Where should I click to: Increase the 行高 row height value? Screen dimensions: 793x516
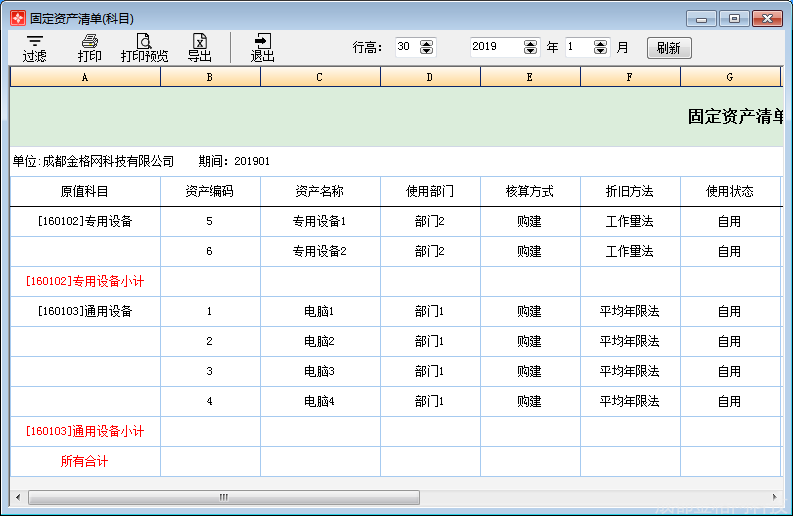[428, 43]
